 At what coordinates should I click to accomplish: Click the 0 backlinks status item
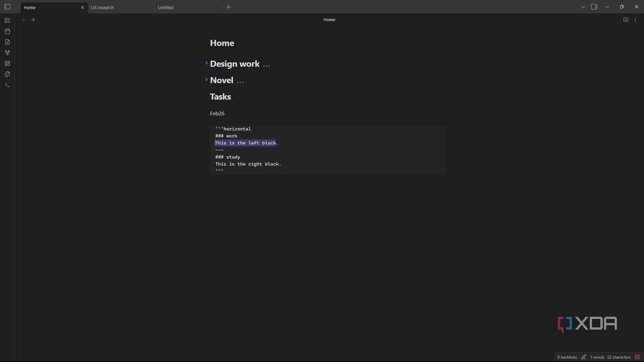click(567, 357)
